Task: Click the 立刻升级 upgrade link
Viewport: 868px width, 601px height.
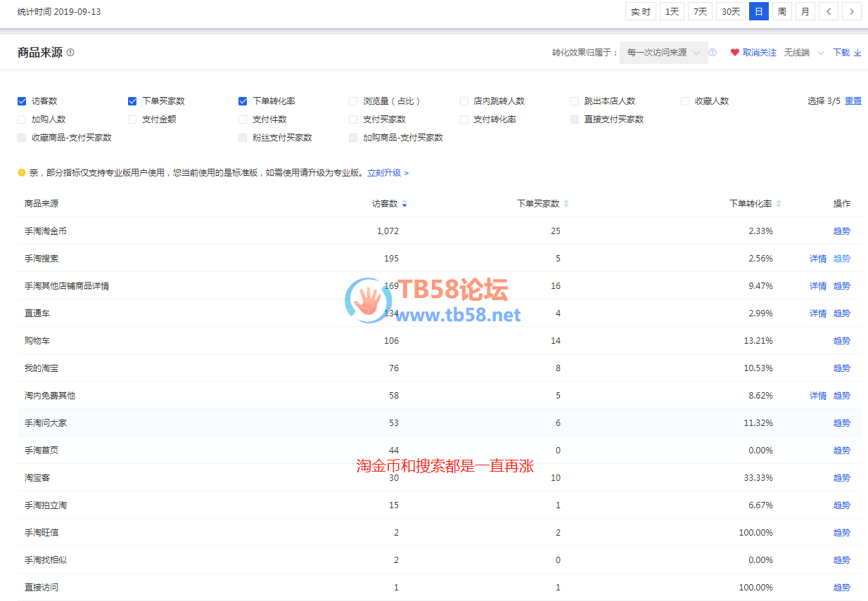Action: coord(388,173)
